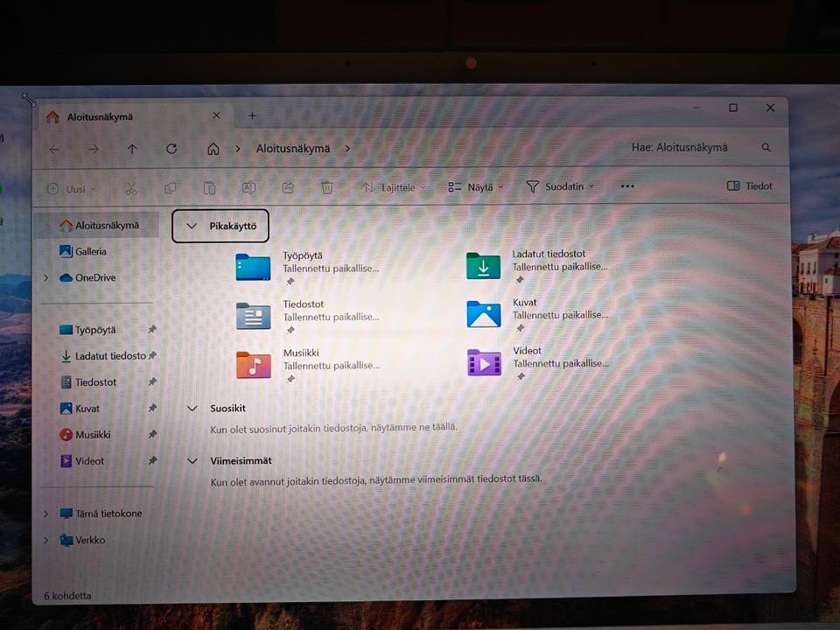This screenshot has width=840, height=630.
Task: Click the Cut scissors icon
Action: click(131, 189)
